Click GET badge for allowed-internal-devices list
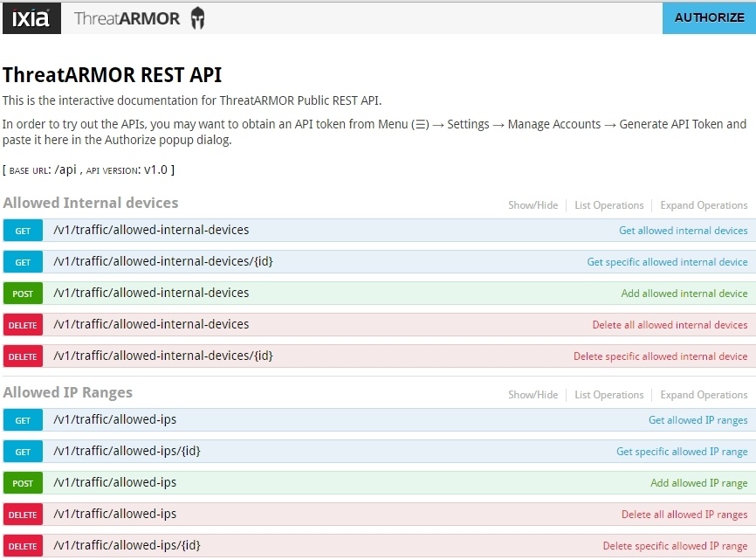Screen dimensions: 756x560 [23, 231]
